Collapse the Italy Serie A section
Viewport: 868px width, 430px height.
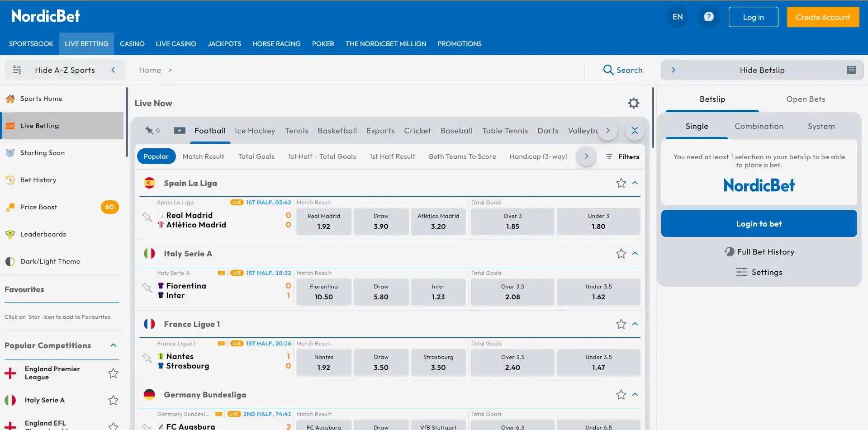coord(635,254)
